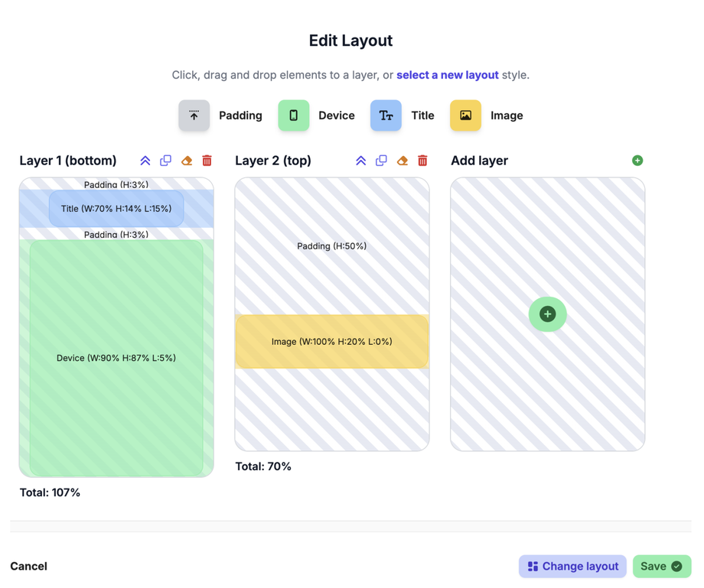Clear Layer 1 with the eraser icon
Image resolution: width=704 pixels, height=588 pixels.
click(187, 161)
